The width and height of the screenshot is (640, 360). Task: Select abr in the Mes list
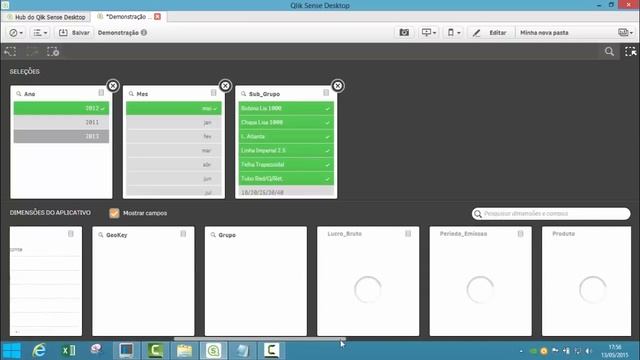[174, 164]
